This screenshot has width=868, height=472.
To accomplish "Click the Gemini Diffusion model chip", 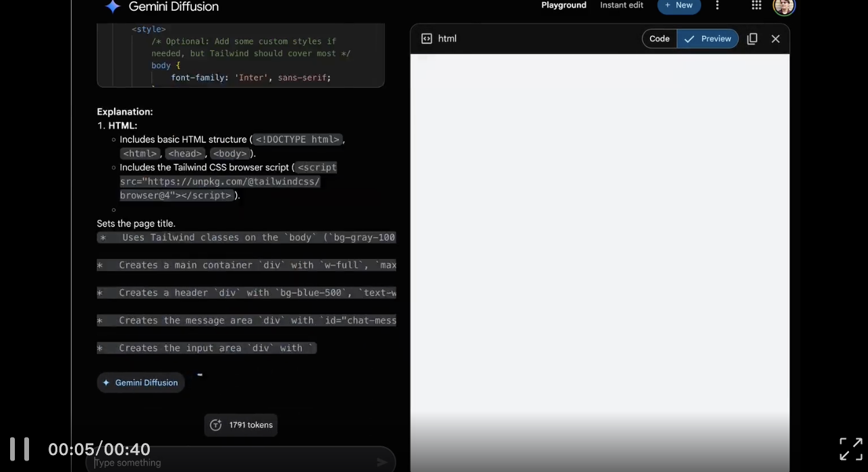I will [141, 383].
